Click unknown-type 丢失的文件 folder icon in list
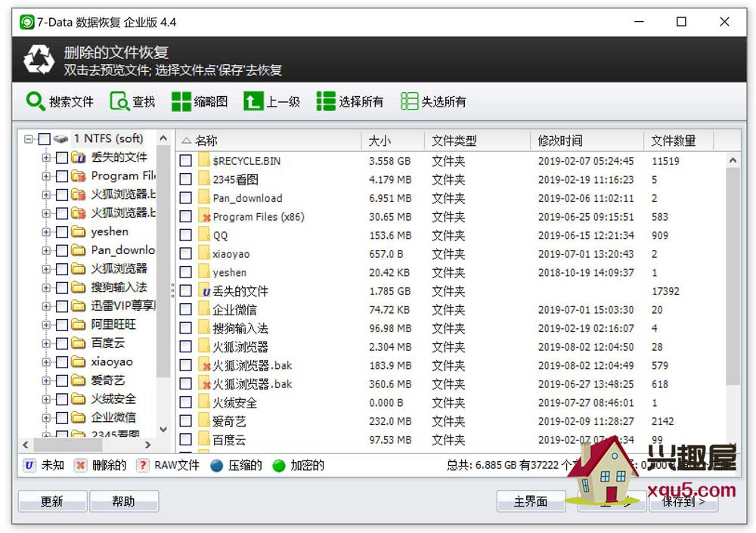The image size is (756, 533). (x=204, y=291)
